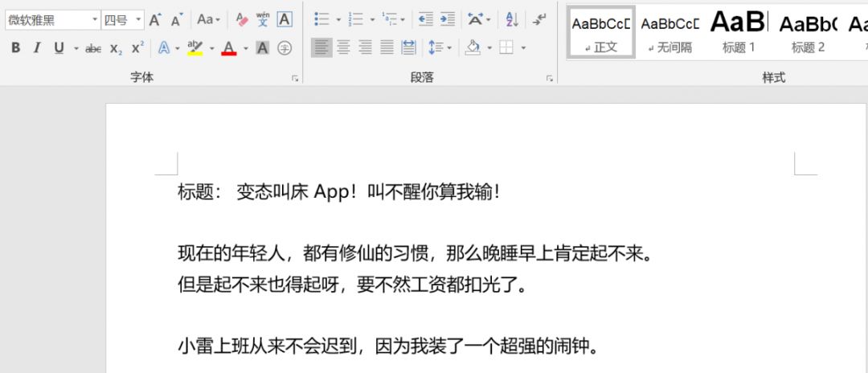Screen dimensions: 868x373
Task: Justify text alignment
Action: coord(387,47)
